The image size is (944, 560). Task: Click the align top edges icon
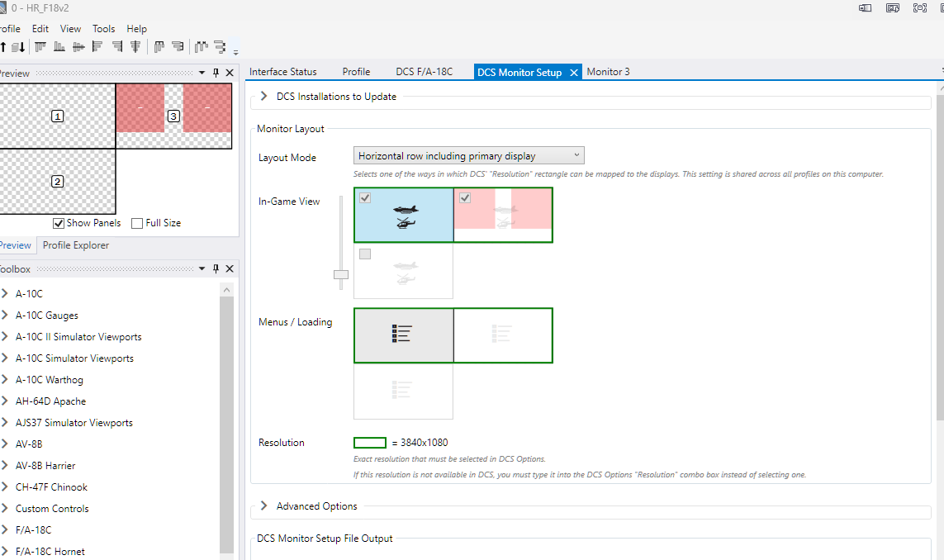tap(40, 46)
